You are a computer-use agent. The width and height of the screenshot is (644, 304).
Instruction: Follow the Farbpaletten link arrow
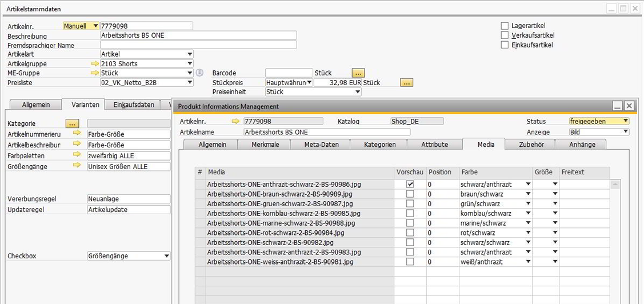[x=77, y=154]
